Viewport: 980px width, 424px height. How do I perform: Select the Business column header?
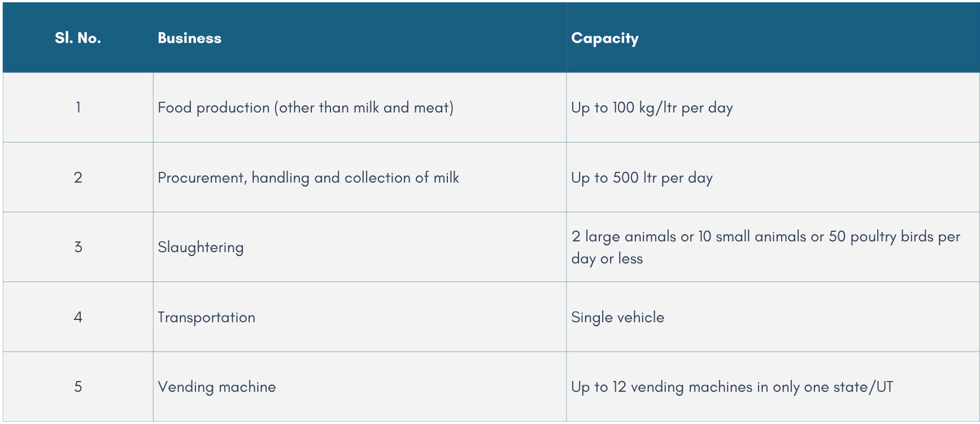coord(189,38)
